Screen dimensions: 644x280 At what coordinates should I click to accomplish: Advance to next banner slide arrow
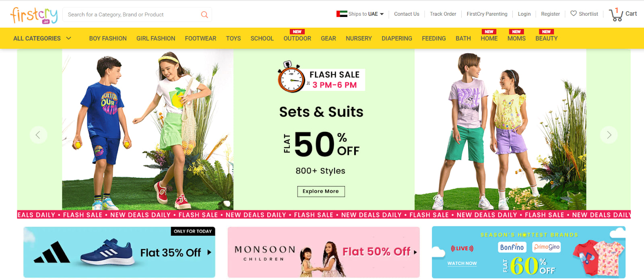tap(609, 135)
